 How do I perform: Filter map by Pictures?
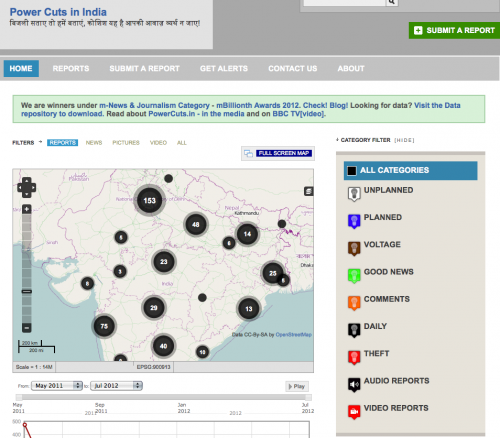click(126, 143)
